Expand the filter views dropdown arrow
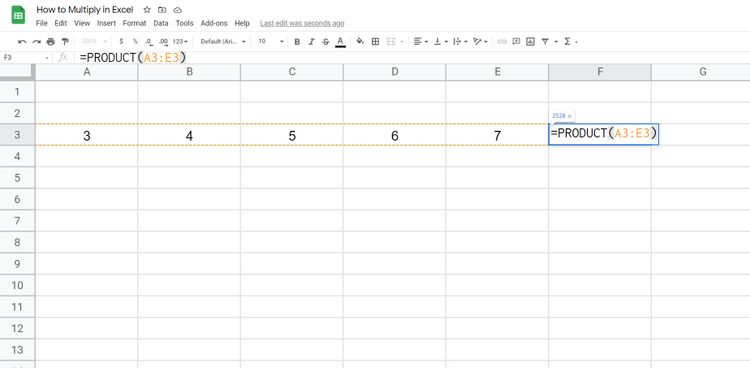The image size is (750, 368). tap(556, 42)
